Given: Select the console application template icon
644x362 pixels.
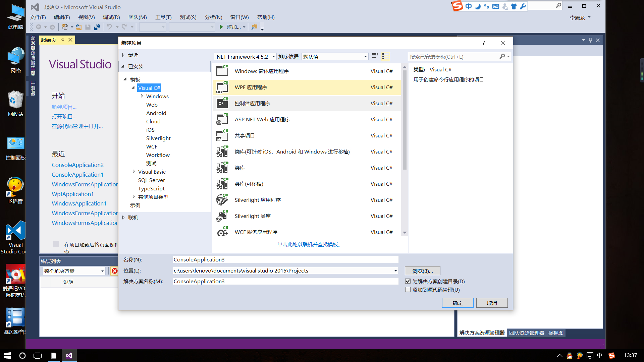Looking at the screenshot, I should point(222,104).
